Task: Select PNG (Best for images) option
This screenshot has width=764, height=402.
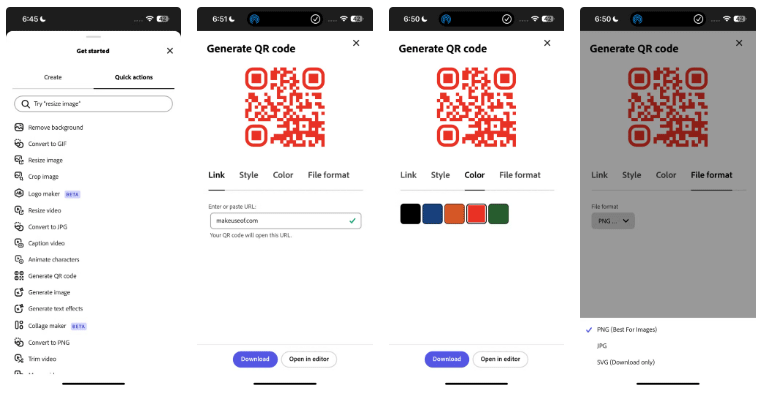Action: click(626, 329)
